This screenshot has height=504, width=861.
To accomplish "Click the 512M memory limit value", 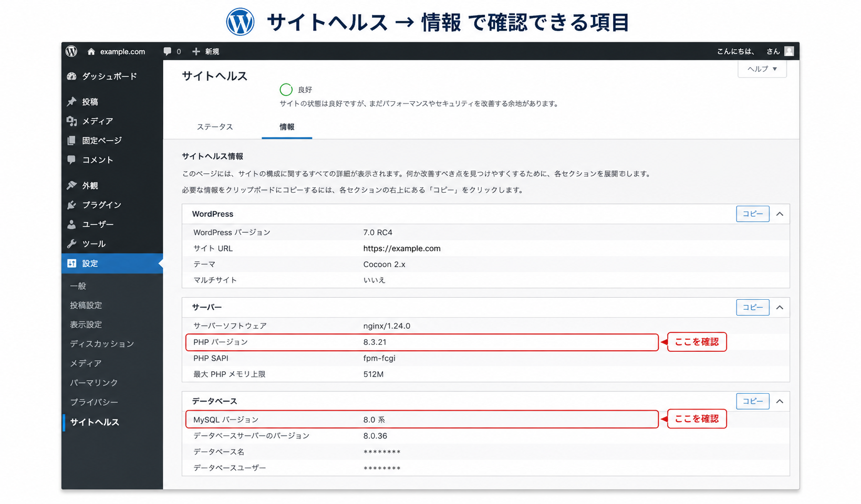I will coord(374,374).
